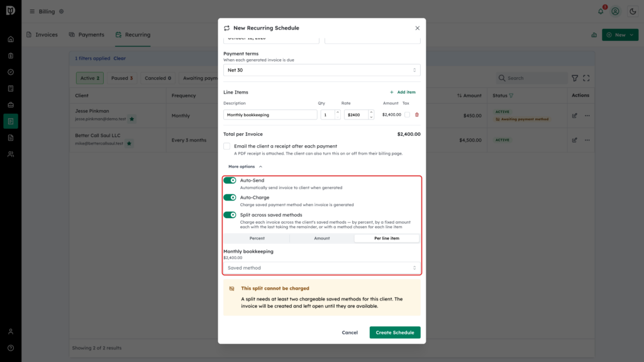644x362 pixels.
Task: Choose the Percent split option
Action: coord(257,238)
